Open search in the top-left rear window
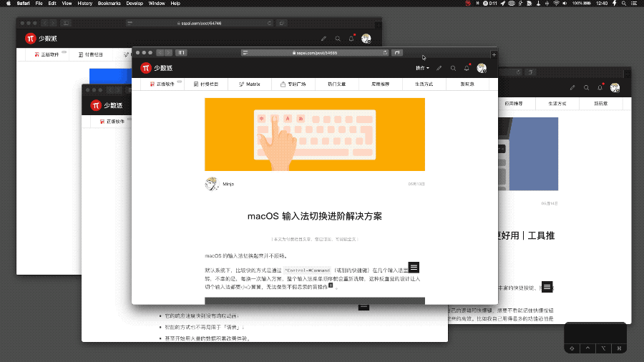 [338, 39]
